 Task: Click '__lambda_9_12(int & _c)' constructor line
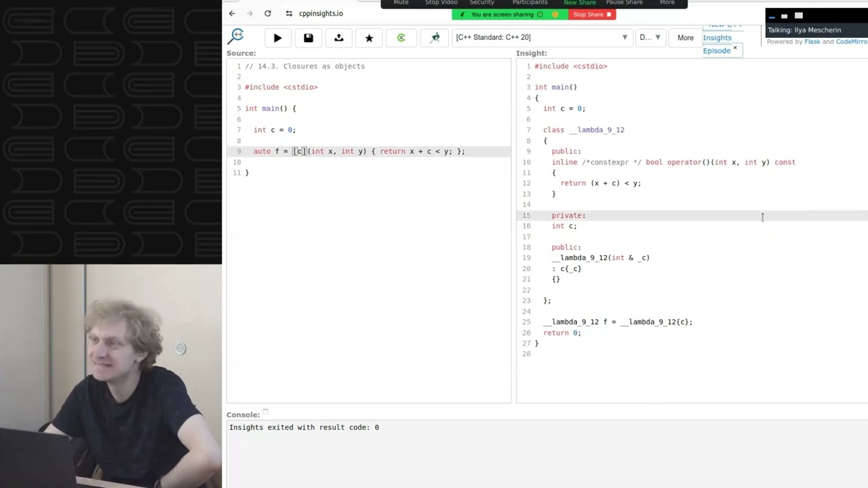tap(600, 258)
